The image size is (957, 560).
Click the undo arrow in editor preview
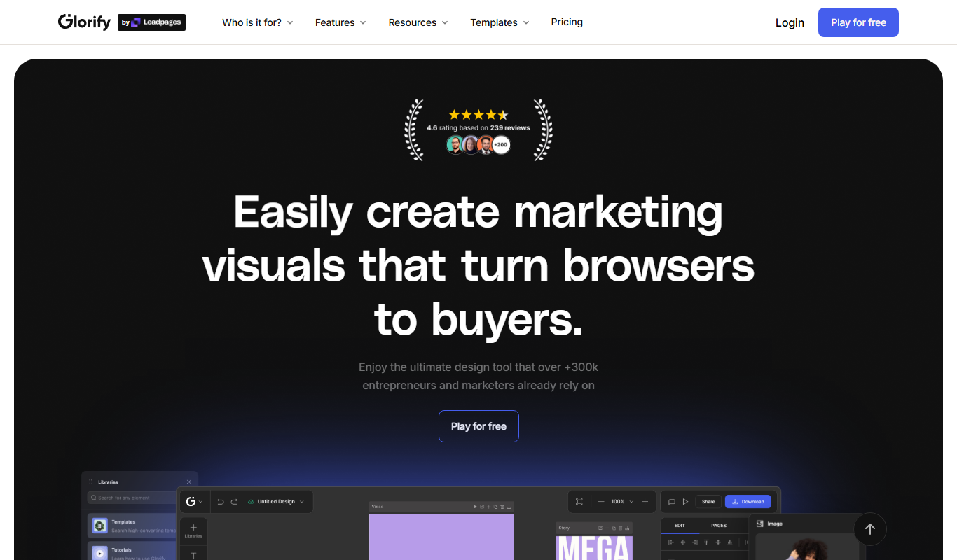pyautogui.click(x=221, y=502)
